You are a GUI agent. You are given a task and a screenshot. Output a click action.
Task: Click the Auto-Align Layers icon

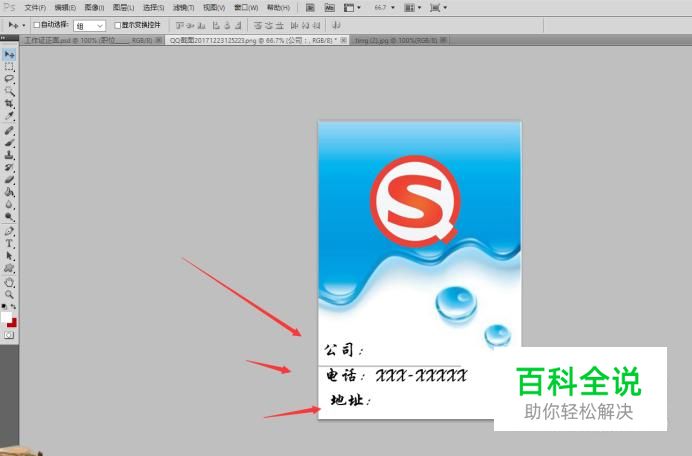coord(337,26)
